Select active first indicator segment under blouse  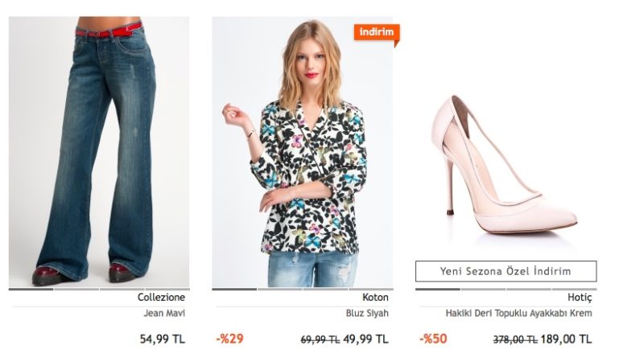pos(234,289)
